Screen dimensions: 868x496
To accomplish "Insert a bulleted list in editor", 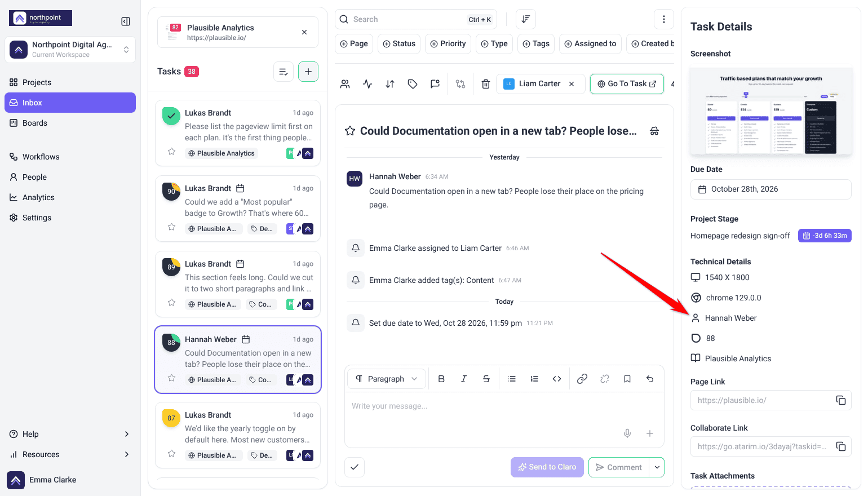I will 512,379.
